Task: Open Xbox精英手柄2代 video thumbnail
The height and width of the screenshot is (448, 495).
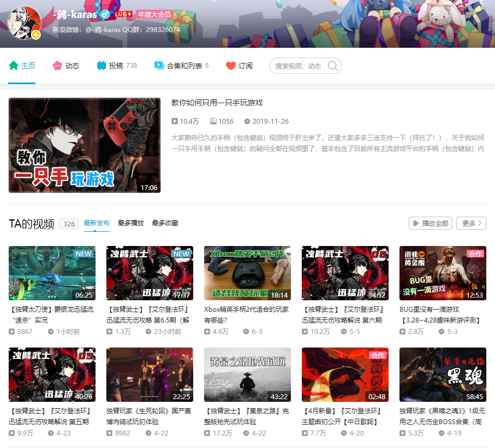Action: 247,273
